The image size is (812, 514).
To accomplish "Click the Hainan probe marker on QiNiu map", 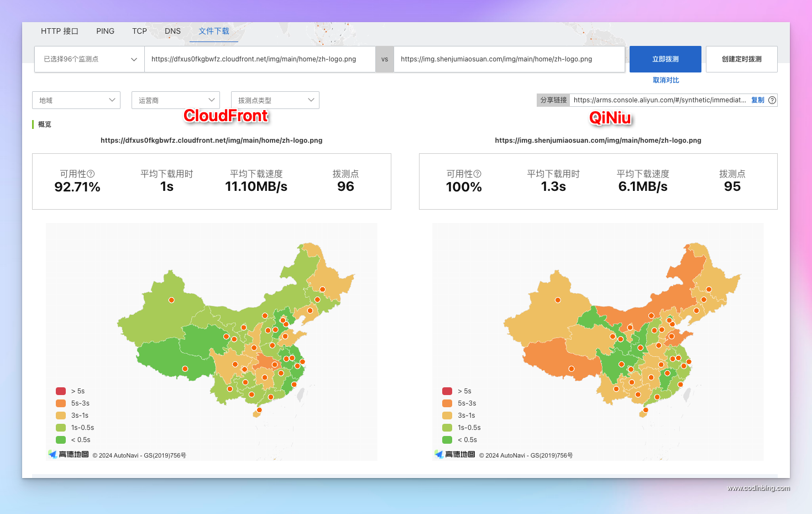I will [x=646, y=410].
